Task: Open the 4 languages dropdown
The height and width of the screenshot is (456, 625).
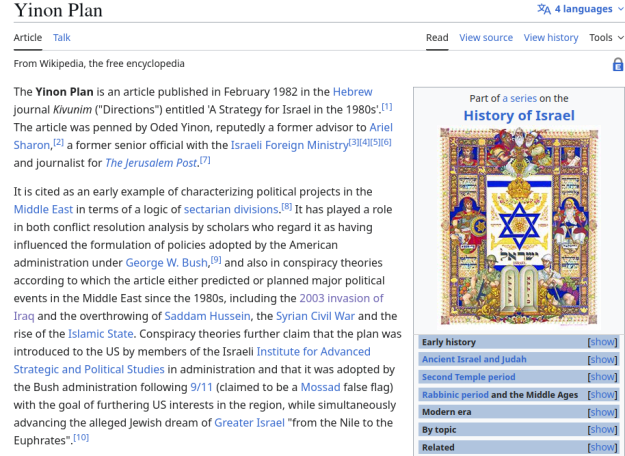Action: click(580, 9)
